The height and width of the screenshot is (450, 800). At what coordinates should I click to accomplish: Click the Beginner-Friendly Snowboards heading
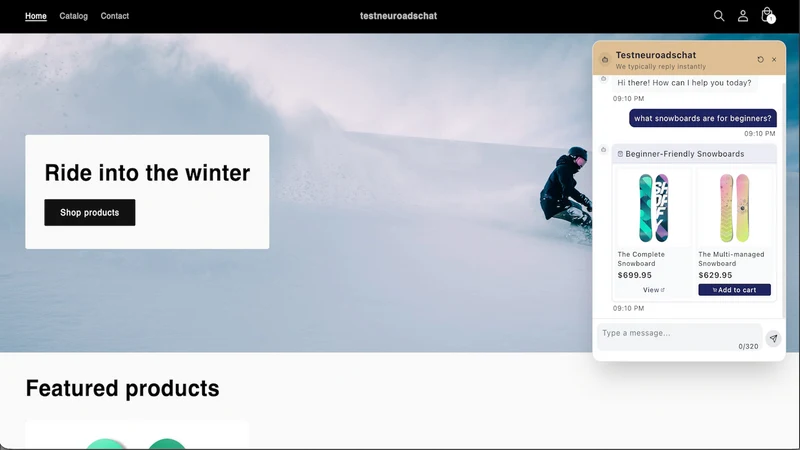[685, 154]
